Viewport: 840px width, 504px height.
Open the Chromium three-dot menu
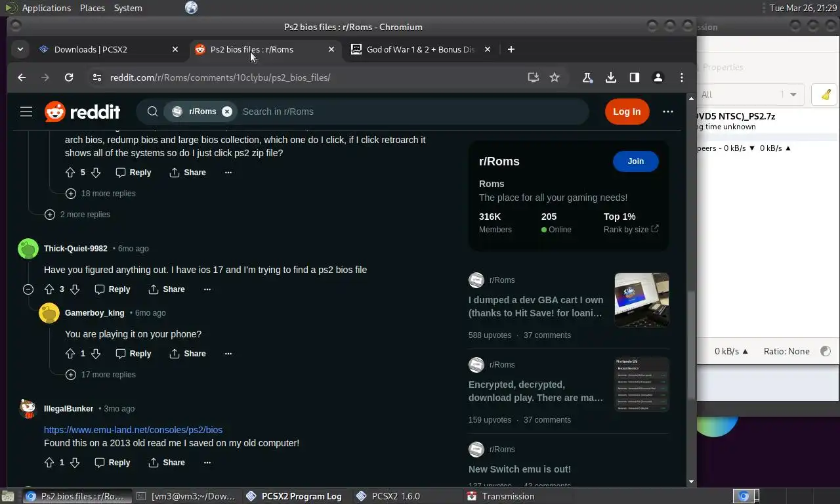(682, 77)
